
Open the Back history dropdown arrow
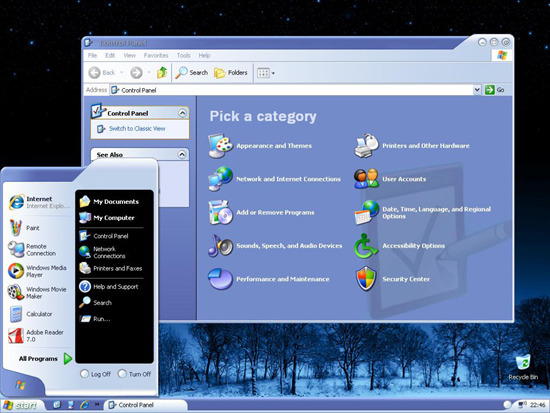122,73
